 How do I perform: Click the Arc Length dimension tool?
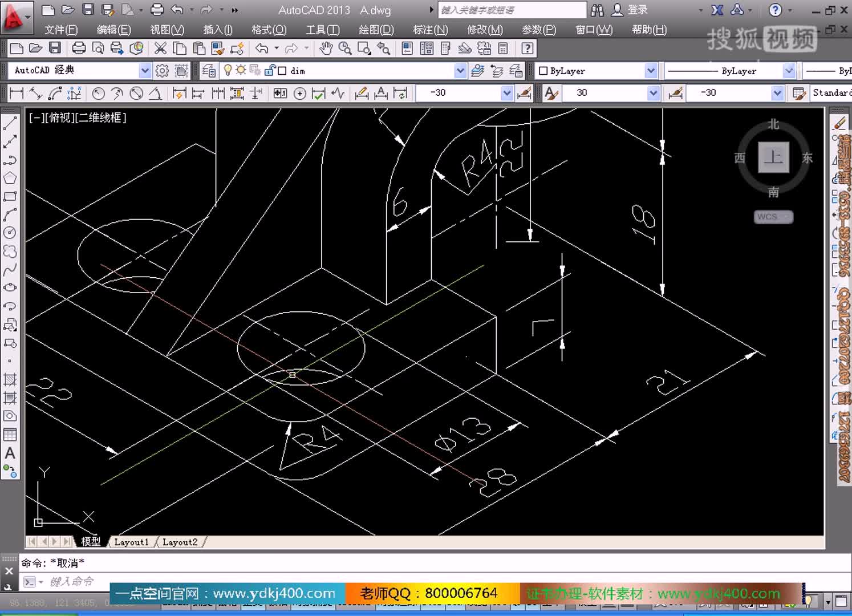(x=55, y=93)
